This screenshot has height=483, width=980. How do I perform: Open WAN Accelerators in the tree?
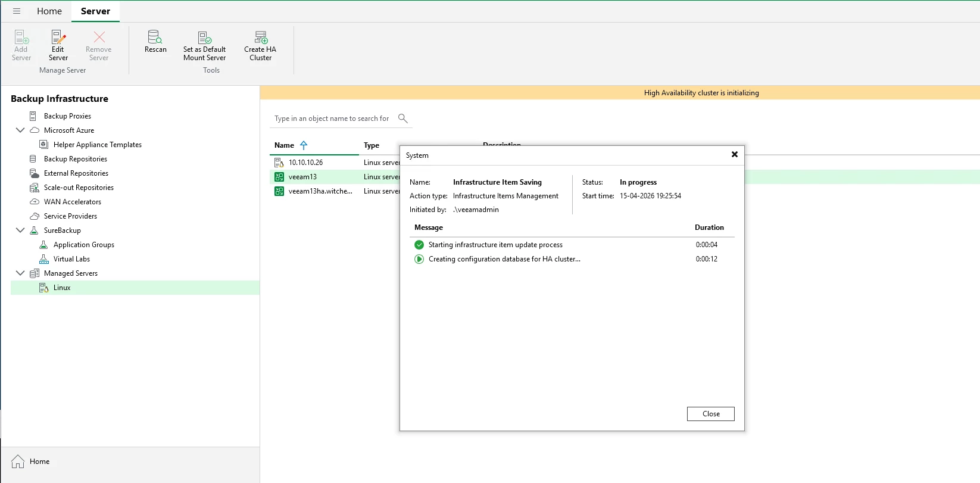click(x=73, y=202)
